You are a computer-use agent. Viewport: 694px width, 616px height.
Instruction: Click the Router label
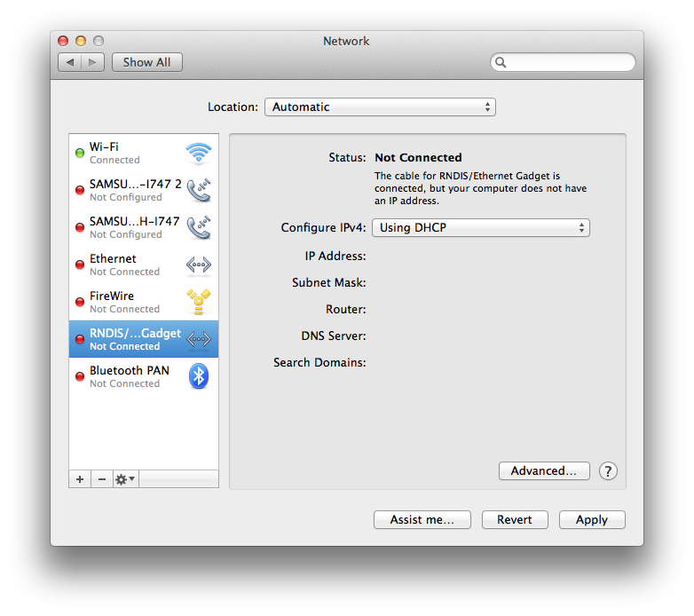pos(346,309)
